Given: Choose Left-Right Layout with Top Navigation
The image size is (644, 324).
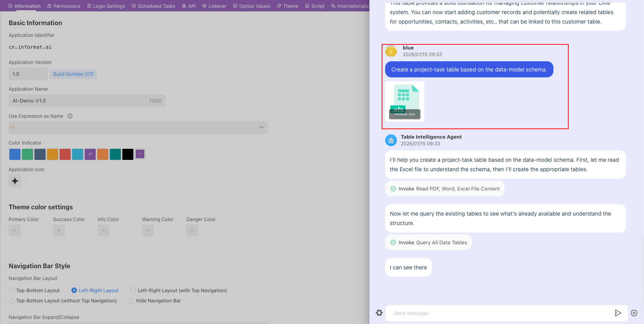Looking at the screenshot, I should pos(133,291).
